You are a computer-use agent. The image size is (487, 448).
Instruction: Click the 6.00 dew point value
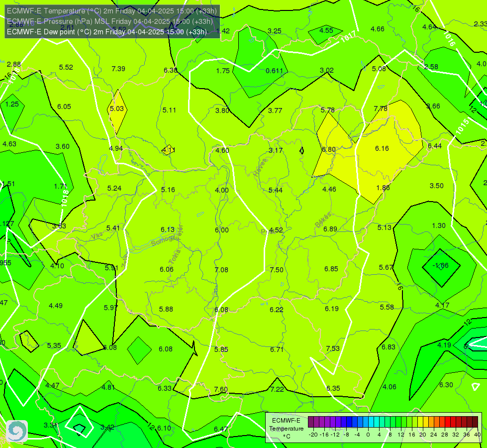[x=222, y=230]
